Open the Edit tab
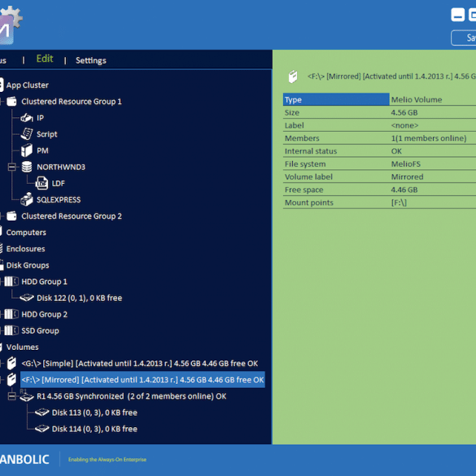Viewport: 476px width, 476px height. click(45, 59)
